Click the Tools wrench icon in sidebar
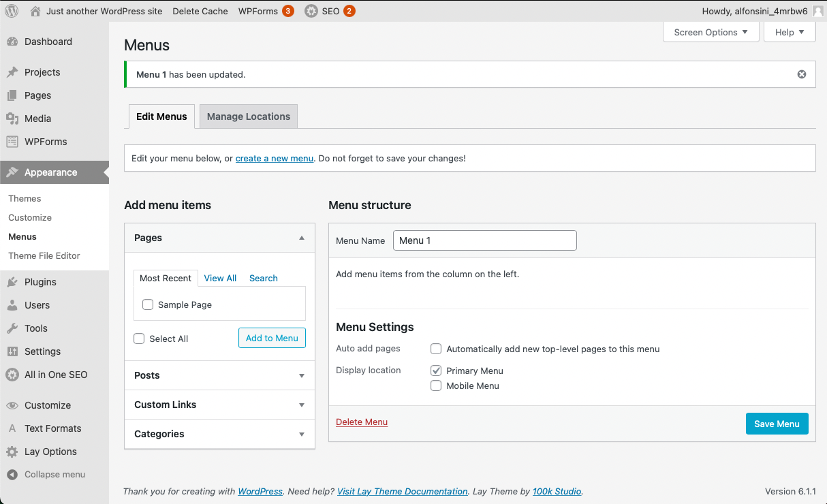827x504 pixels. pos(12,328)
